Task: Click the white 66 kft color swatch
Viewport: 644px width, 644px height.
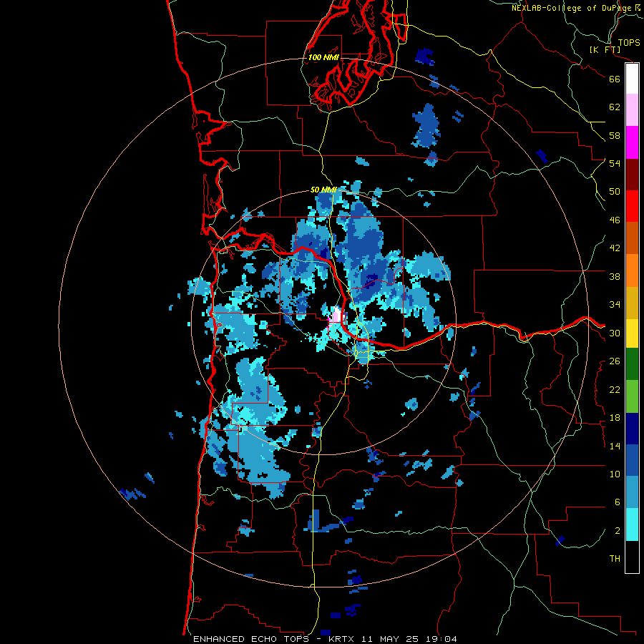Action: tap(632, 79)
